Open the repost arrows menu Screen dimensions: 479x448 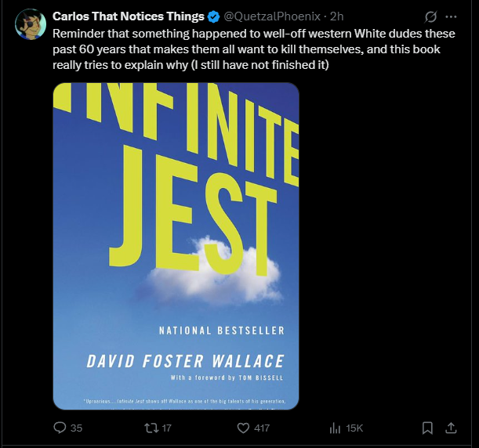click(x=150, y=428)
